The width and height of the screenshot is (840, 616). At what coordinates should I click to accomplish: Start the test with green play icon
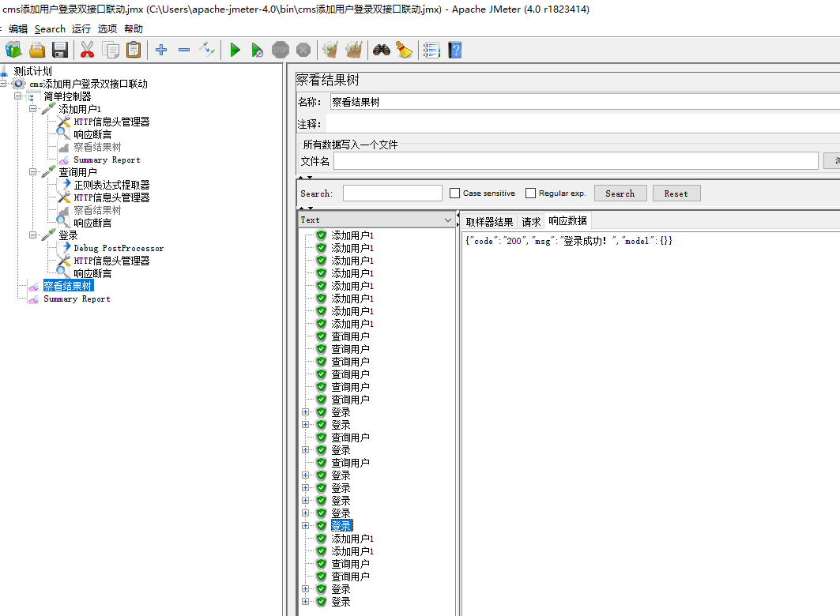point(235,50)
